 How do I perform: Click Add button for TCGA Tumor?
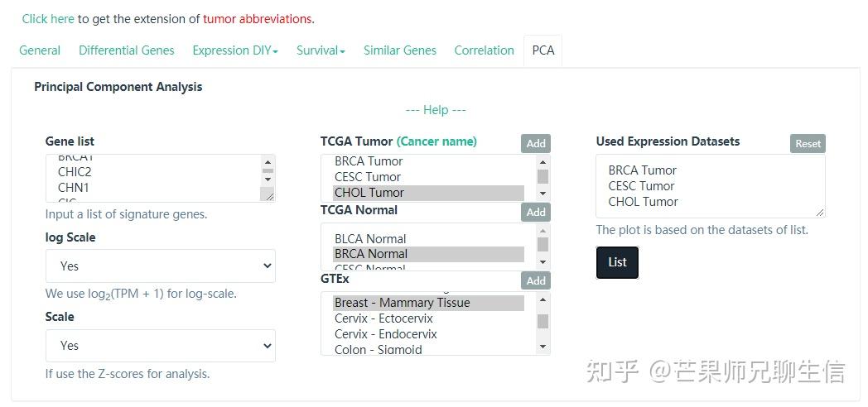pyautogui.click(x=536, y=143)
